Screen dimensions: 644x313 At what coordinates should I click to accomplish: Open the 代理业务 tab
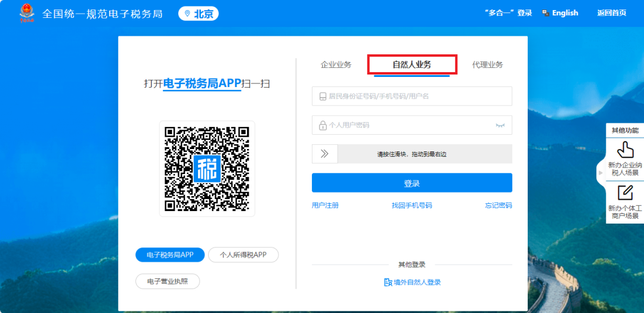pyautogui.click(x=488, y=65)
